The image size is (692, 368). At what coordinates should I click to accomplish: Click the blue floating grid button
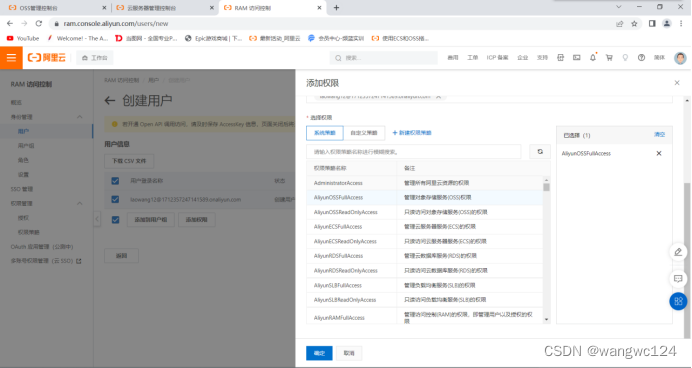(x=678, y=301)
